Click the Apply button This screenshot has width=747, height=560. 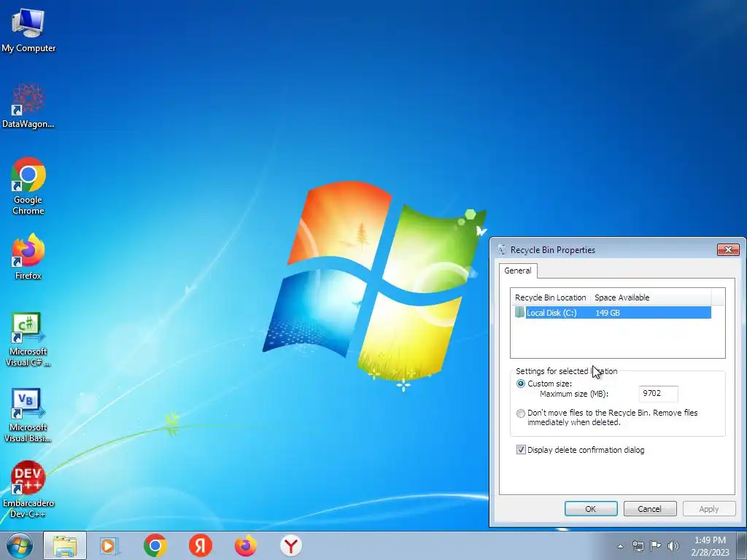coord(709,508)
